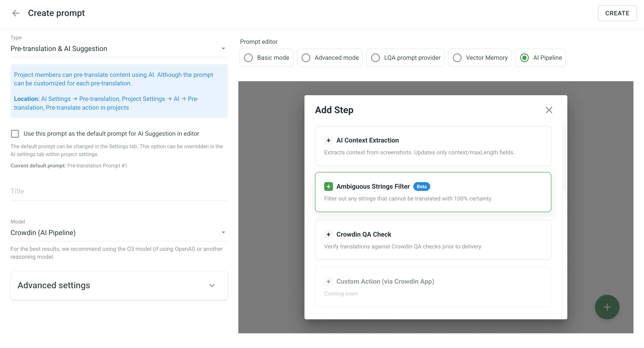Click the green floating plus button
Viewport: 644px width, 348px height.
point(607,307)
